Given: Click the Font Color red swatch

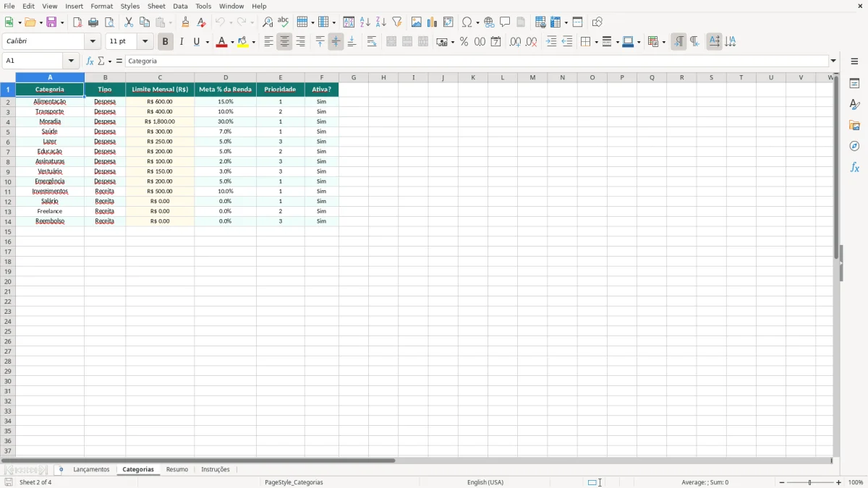Looking at the screenshot, I should [x=221, y=42].
